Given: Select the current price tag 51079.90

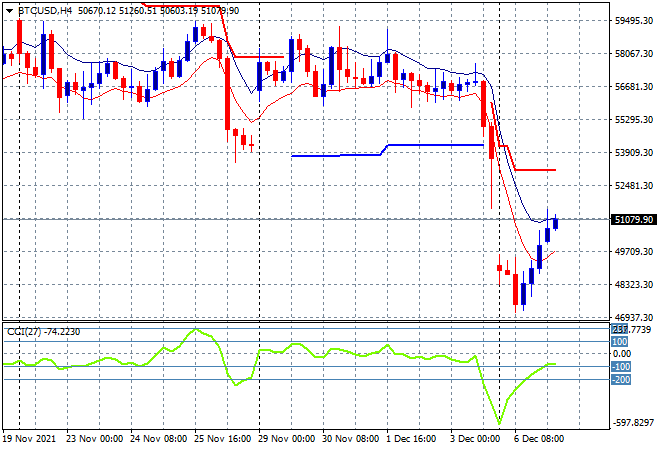Looking at the screenshot, I should click(x=634, y=220).
